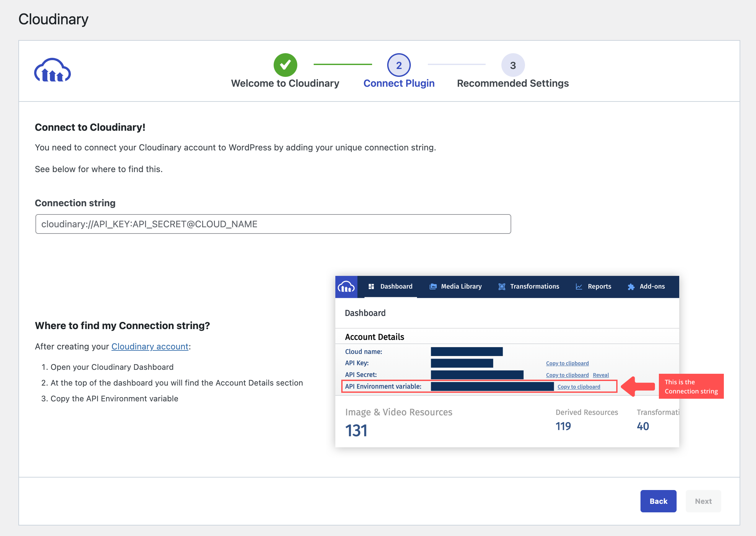Click the Welcome to Cloudinary step label

pyautogui.click(x=285, y=83)
